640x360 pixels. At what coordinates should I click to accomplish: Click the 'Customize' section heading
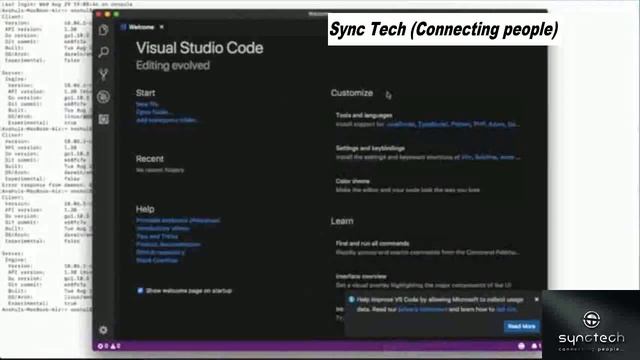pos(352,93)
